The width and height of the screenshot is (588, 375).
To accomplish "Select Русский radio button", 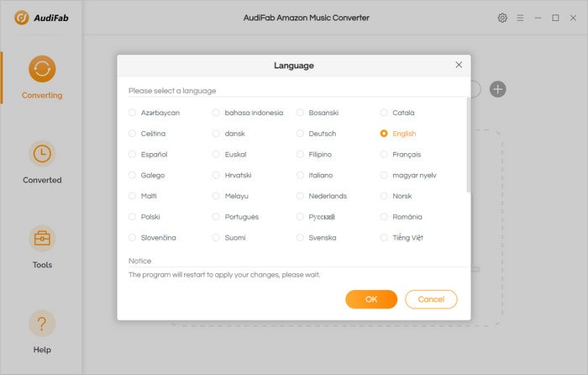I will [x=300, y=217].
